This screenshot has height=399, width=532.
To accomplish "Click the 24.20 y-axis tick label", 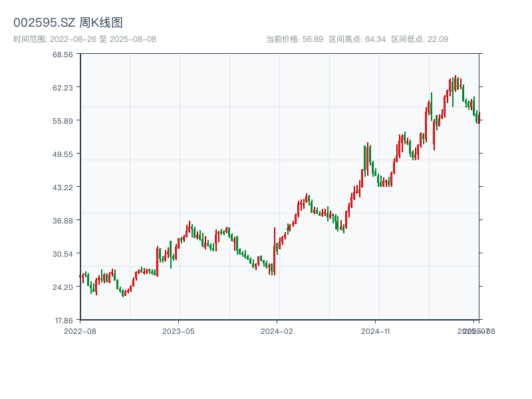I will click(x=63, y=287).
